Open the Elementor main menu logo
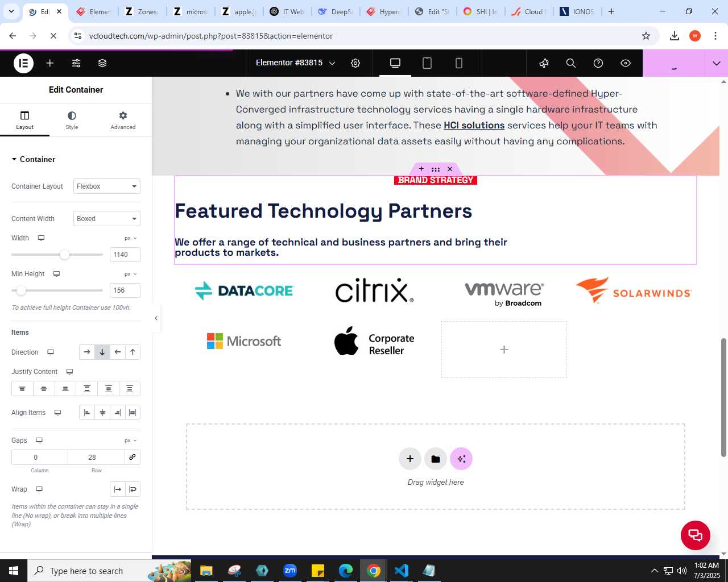Viewport: 728px width, 582px height. [23, 63]
